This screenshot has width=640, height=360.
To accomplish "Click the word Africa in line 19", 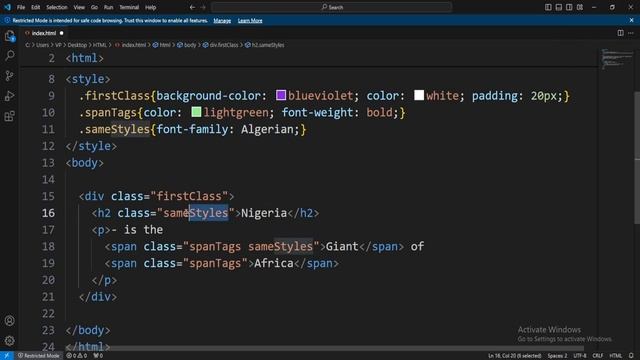I will click(273, 263).
